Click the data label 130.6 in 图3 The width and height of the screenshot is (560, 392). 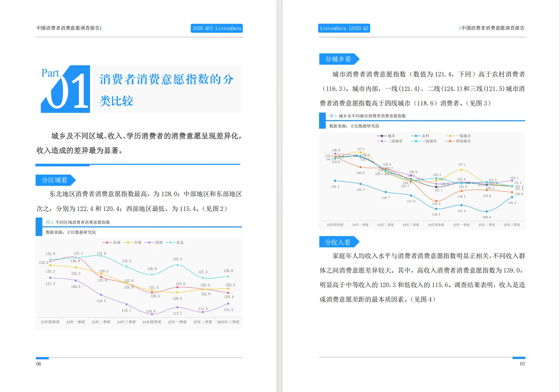(x=360, y=173)
